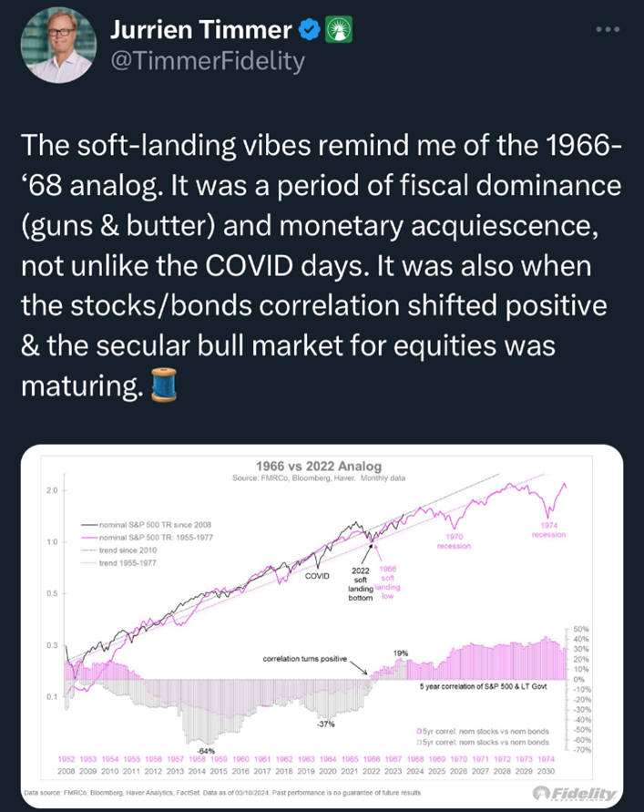The image size is (644, 812).
Task: Select the black 'nominal S&P 500 TR since 2008' legend line
Action: click(89, 526)
